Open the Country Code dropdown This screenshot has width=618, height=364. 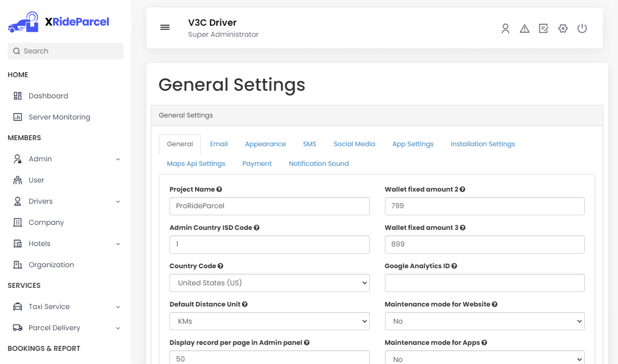tap(269, 283)
